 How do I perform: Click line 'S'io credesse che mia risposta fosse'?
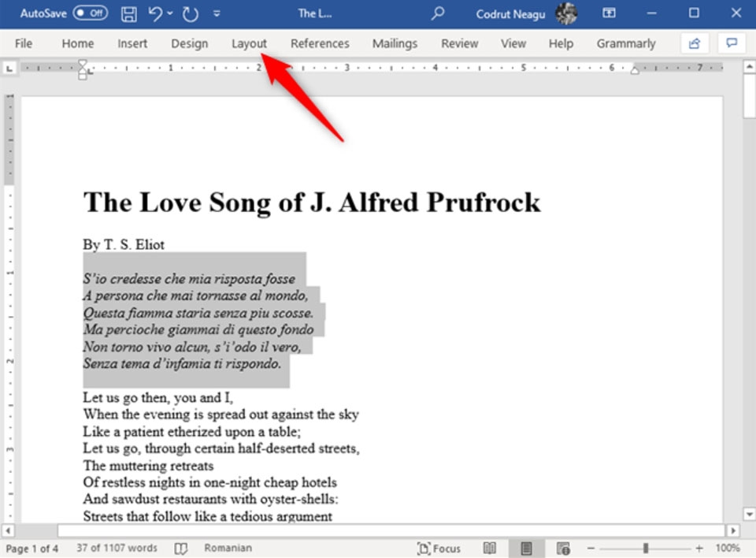click(x=188, y=279)
